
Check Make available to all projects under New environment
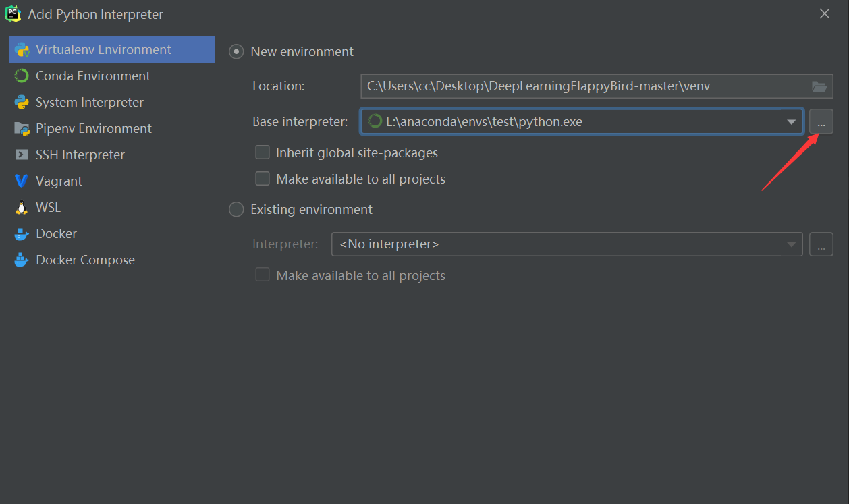(263, 179)
